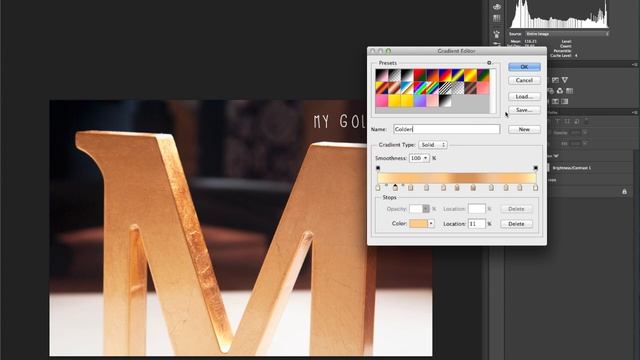Open the histogram Source dropdown

pyautogui.click(x=567, y=34)
